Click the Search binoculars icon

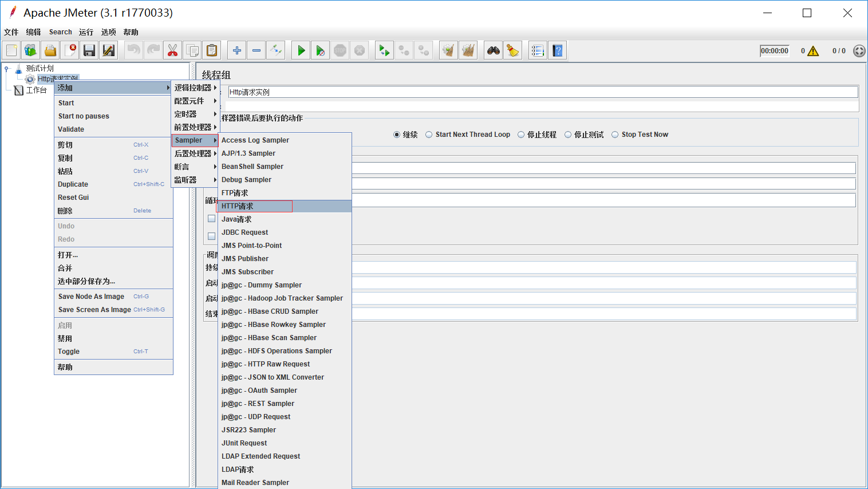click(493, 50)
